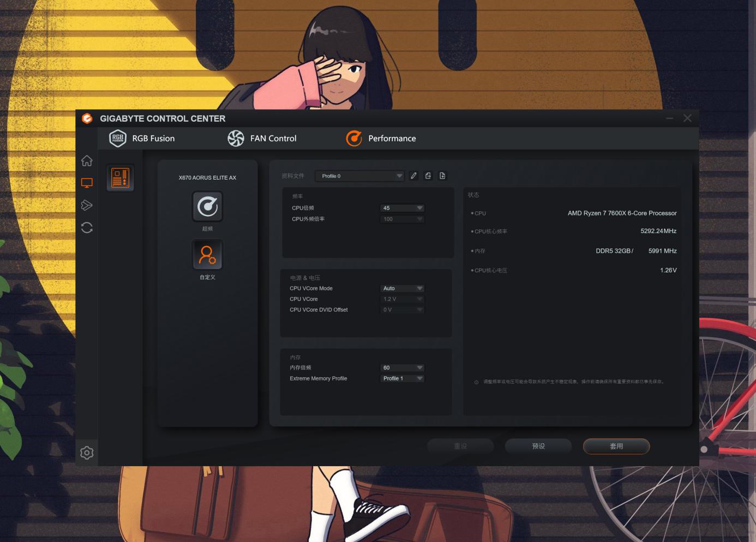Click the 预设 default button

pyautogui.click(x=538, y=446)
